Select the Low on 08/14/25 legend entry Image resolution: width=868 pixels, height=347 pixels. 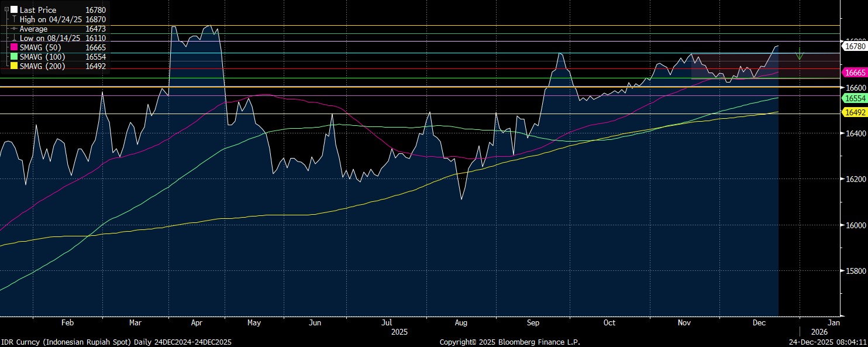(50, 38)
